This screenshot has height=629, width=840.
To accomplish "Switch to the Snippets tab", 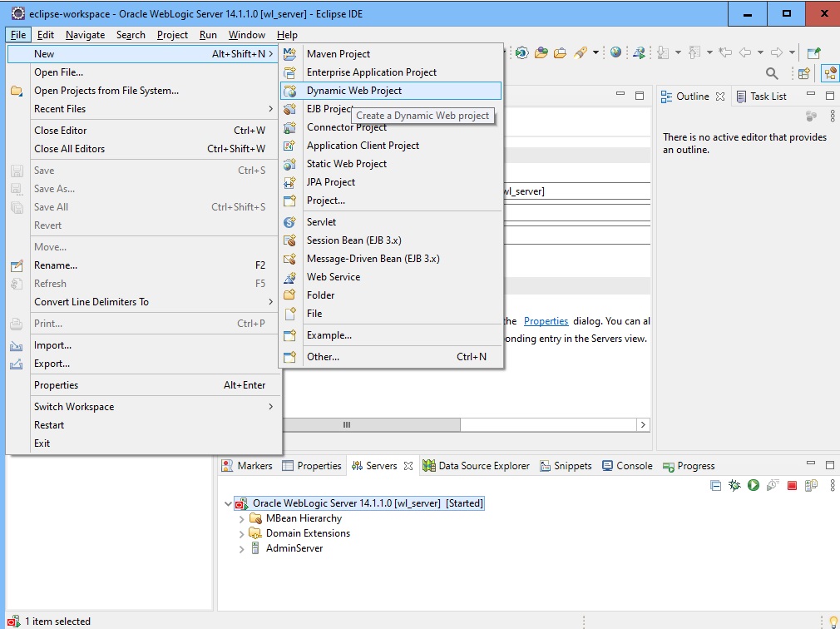I will 566,466.
